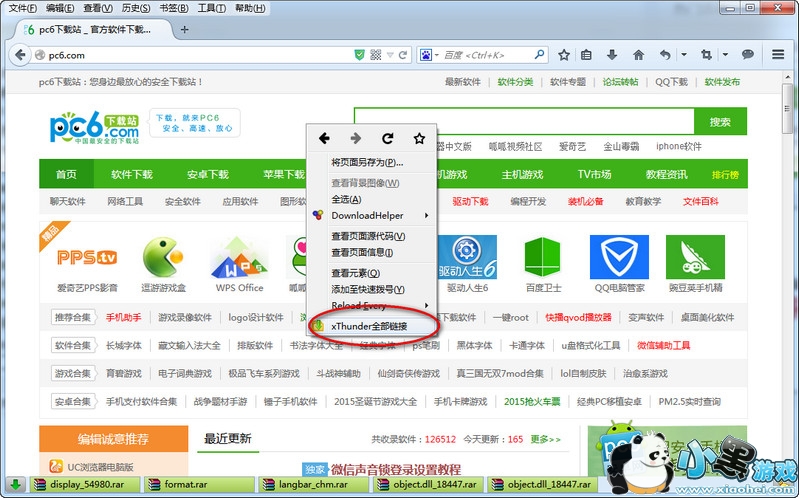Click the green 搜索 button
This screenshot has width=799, height=498.
pyautogui.click(x=720, y=121)
